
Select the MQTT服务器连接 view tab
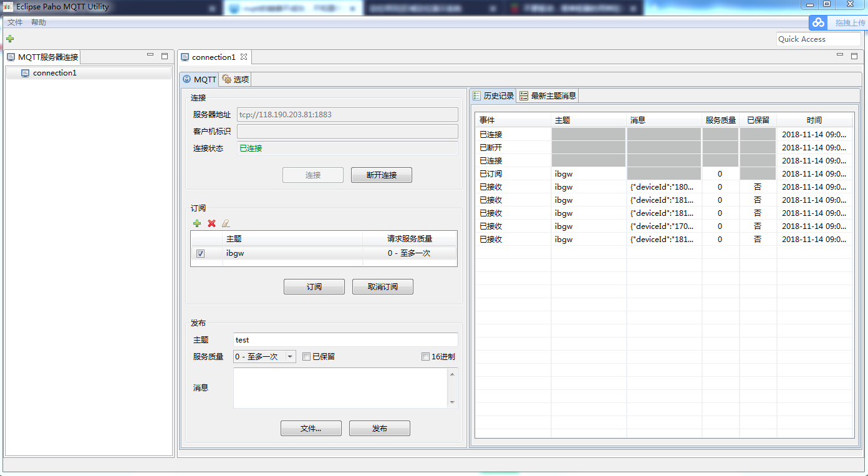point(42,57)
